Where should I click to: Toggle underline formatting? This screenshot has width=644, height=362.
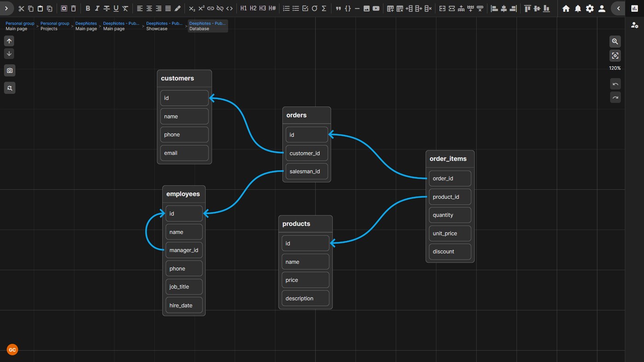[x=116, y=9]
